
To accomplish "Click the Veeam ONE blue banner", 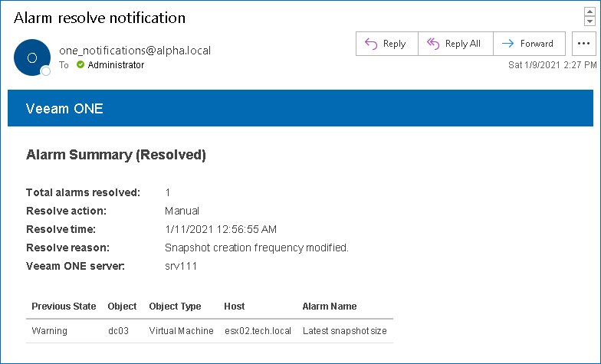I will tap(300, 108).
